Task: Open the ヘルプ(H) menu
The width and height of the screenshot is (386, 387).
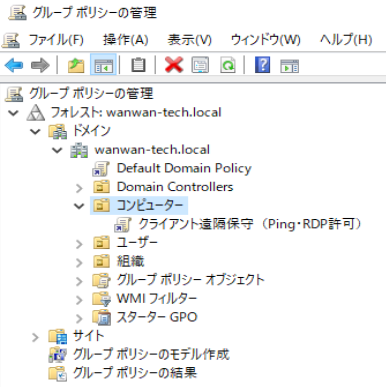Action: (x=346, y=40)
